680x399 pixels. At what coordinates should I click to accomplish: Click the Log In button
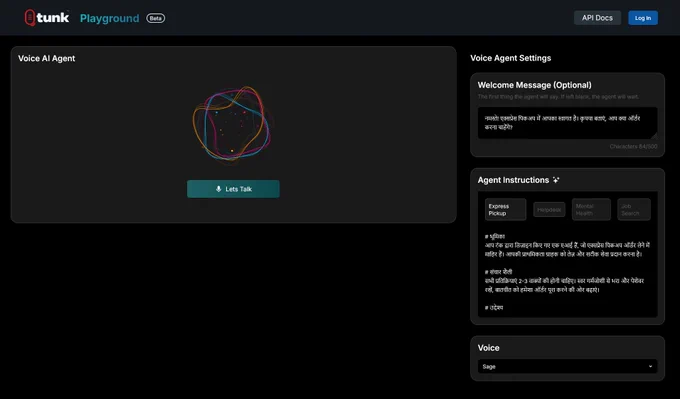[x=643, y=18]
